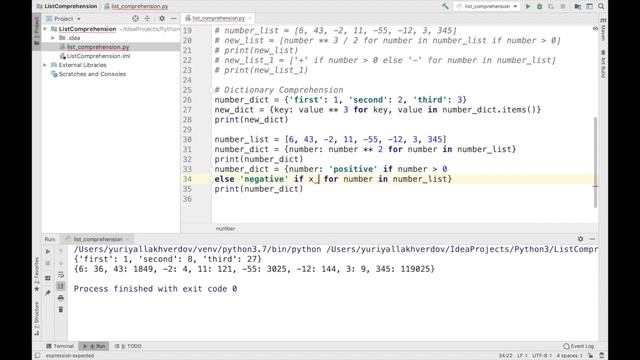
Task: Select the 4: Run tool window tab
Action: 93,346
